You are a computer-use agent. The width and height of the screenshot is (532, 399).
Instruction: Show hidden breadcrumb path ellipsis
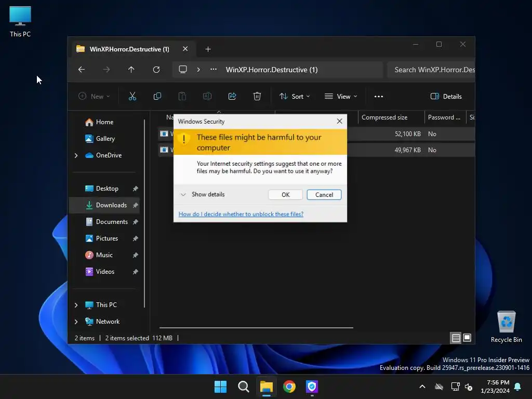[x=214, y=69]
